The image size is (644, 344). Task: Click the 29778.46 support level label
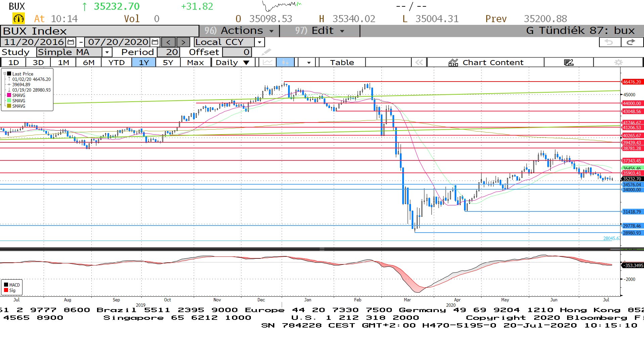click(632, 226)
